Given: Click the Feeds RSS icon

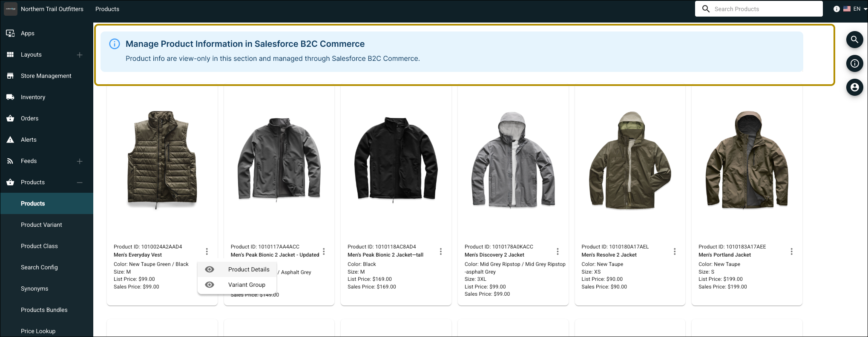Looking at the screenshot, I should click(10, 161).
